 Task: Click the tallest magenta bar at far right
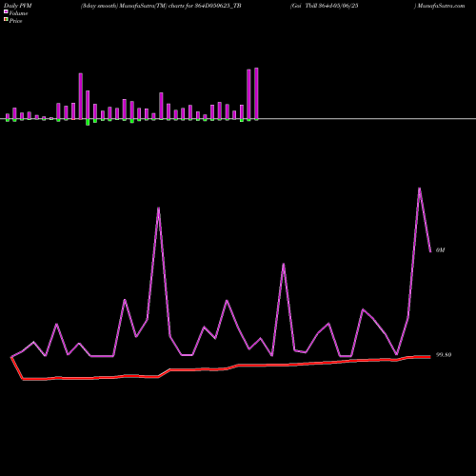[256, 93]
